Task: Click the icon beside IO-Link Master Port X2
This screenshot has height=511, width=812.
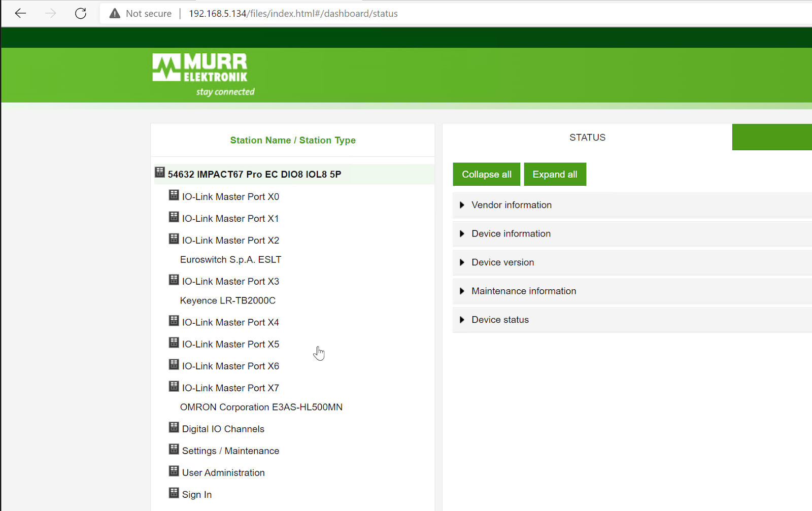Action: click(x=174, y=239)
